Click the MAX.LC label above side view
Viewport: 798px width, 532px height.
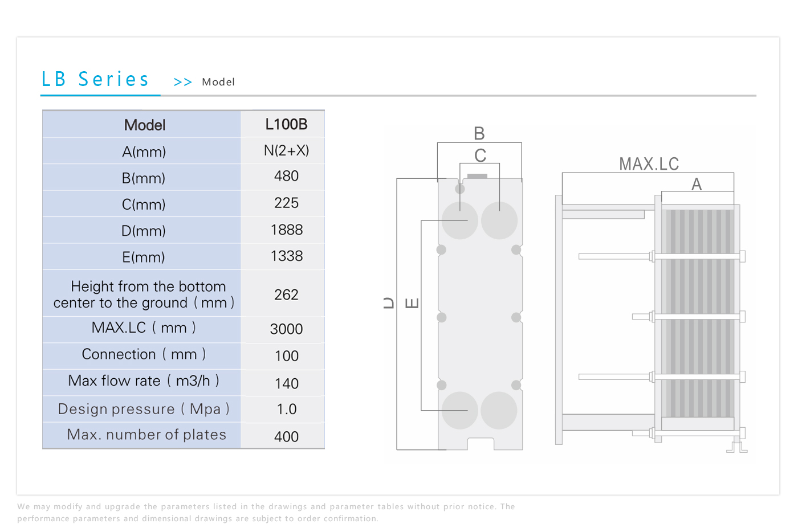tap(649, 164)
